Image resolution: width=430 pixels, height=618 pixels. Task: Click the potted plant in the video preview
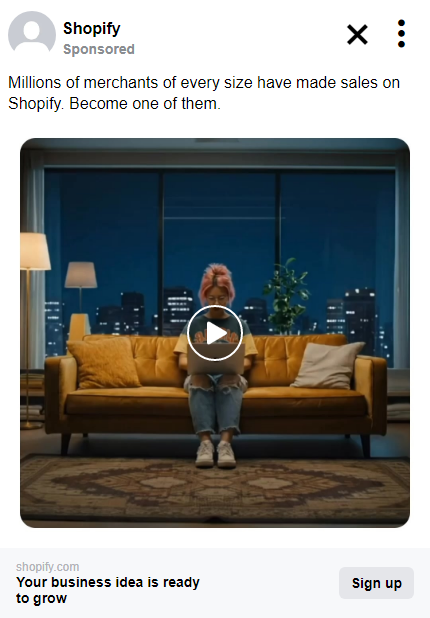(287, 296)
